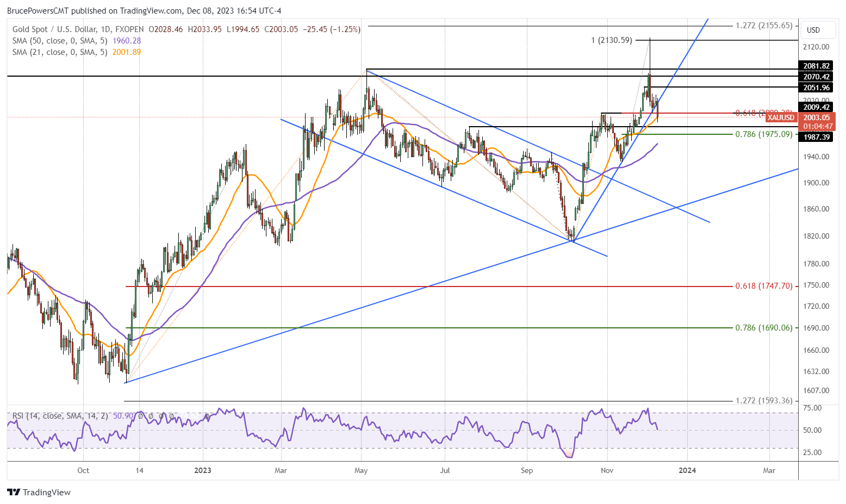Click the 1607.00 price axis label

coord(816,391)
